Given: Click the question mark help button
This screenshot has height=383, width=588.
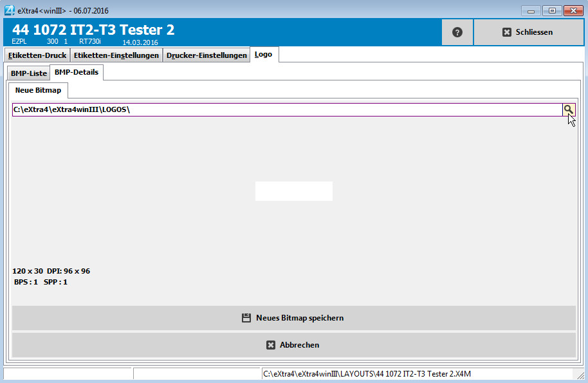Looking at the screenshot, I should [457, 32].
